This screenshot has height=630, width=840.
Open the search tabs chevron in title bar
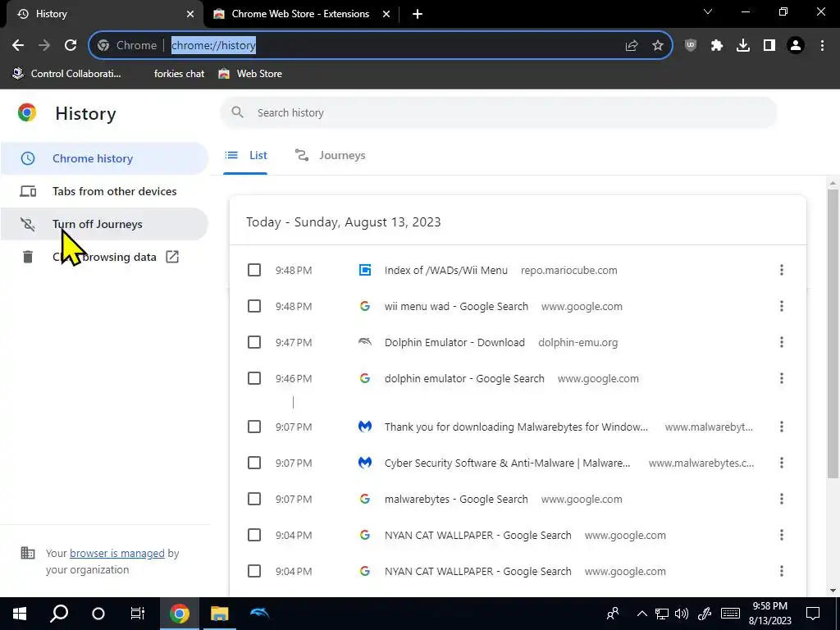(708, 11)
